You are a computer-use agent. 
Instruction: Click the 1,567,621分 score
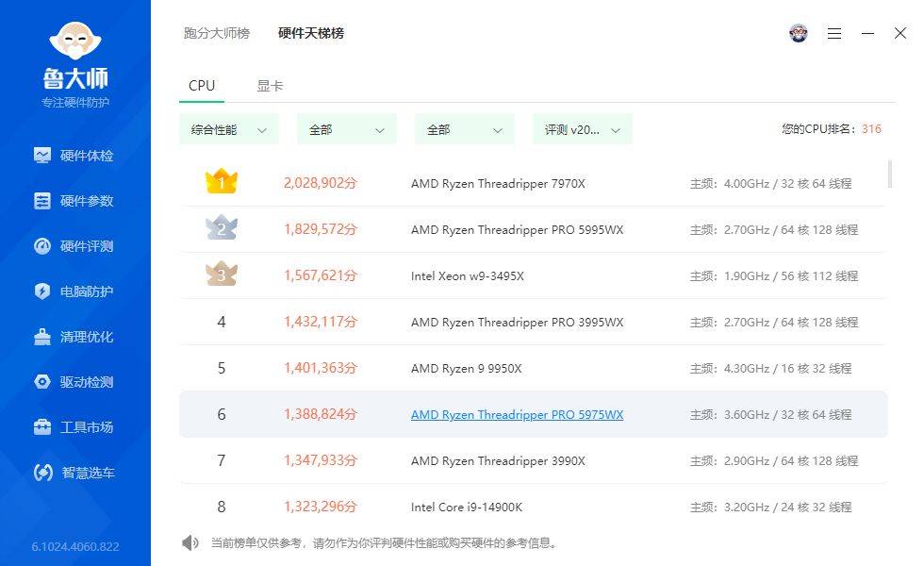point(320,275)
